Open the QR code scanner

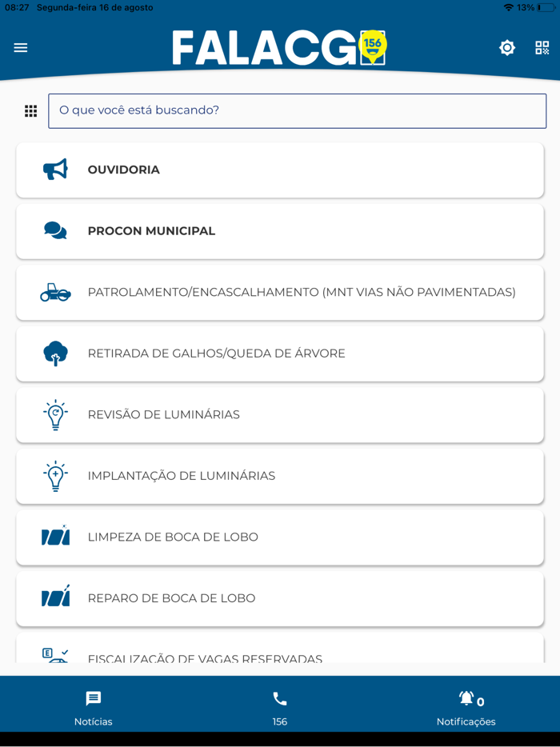pyautogui.click(x=542, y=48)
